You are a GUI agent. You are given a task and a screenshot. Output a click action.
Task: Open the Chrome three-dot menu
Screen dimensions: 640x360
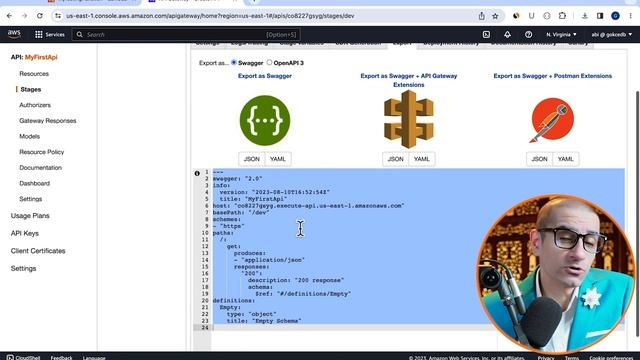tap(631, 16)
